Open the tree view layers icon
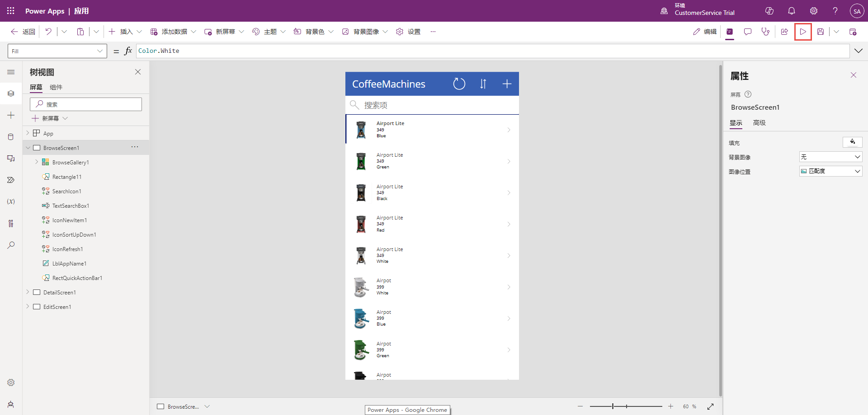868x415 pixels. (x=11, y=93)
